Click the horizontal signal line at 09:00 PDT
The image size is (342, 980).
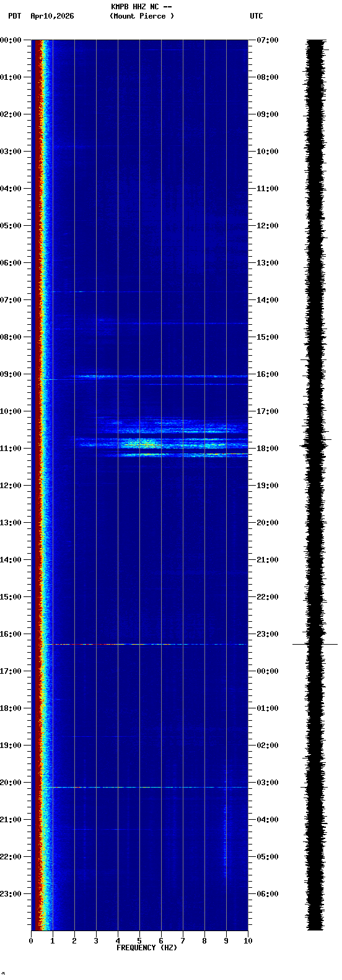161,376
